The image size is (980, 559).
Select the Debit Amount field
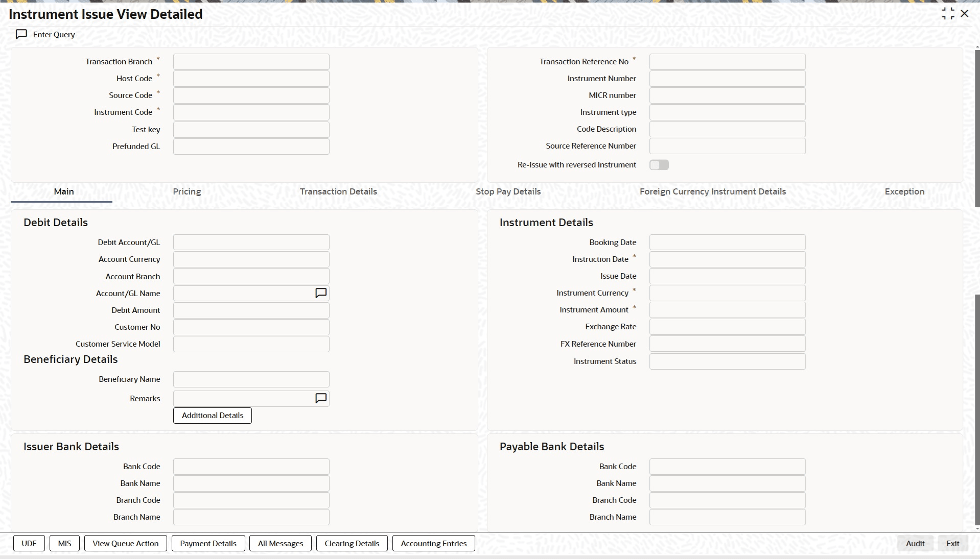point(251,310)
